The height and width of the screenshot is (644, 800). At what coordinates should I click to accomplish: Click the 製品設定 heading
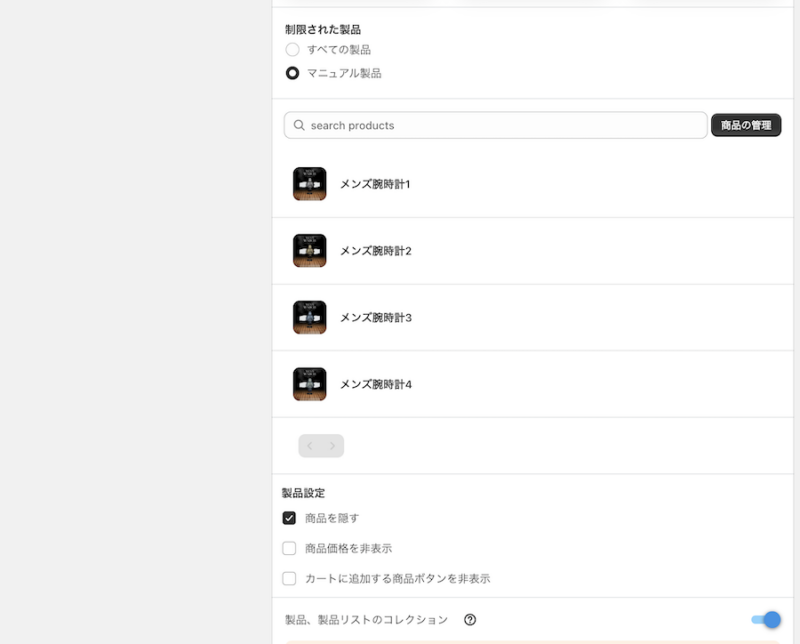pyautogui.click(x=303, y=493)
